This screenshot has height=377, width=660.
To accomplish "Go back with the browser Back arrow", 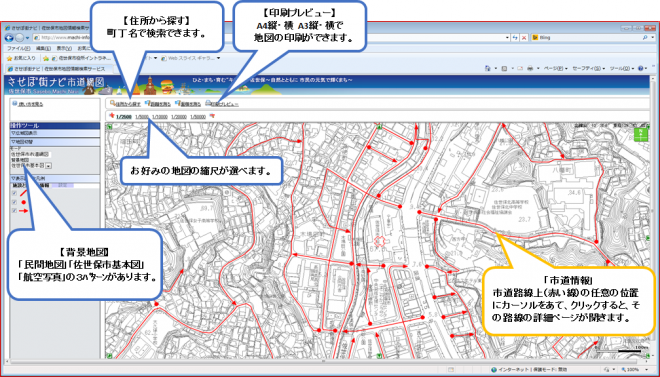I will coord(9,38).
